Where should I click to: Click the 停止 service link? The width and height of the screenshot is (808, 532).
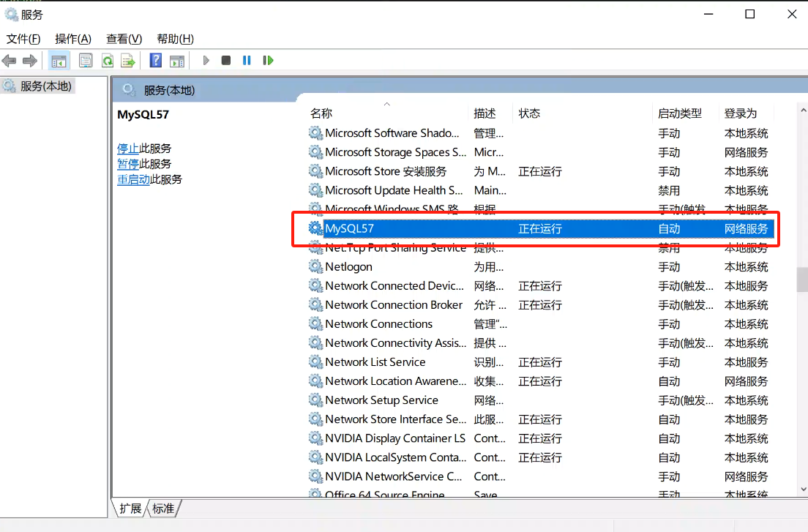tap(128, 149)
